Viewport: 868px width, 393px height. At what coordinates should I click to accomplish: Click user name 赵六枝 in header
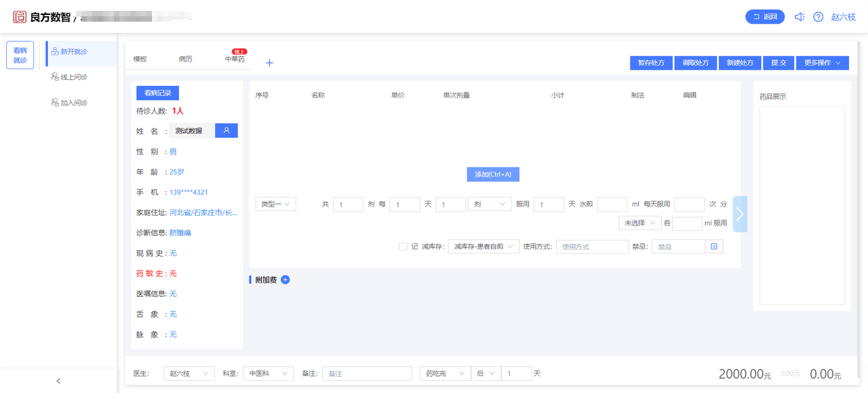844,17
